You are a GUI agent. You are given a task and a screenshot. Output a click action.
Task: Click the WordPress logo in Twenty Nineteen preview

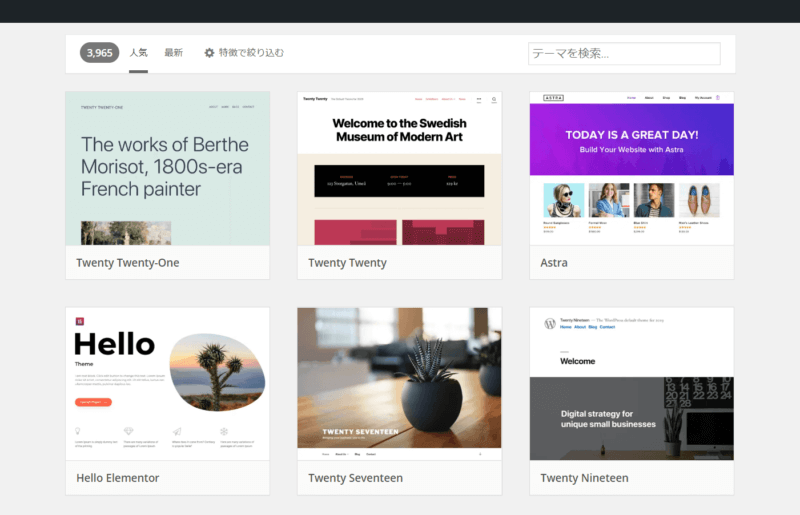coord(549,324)
